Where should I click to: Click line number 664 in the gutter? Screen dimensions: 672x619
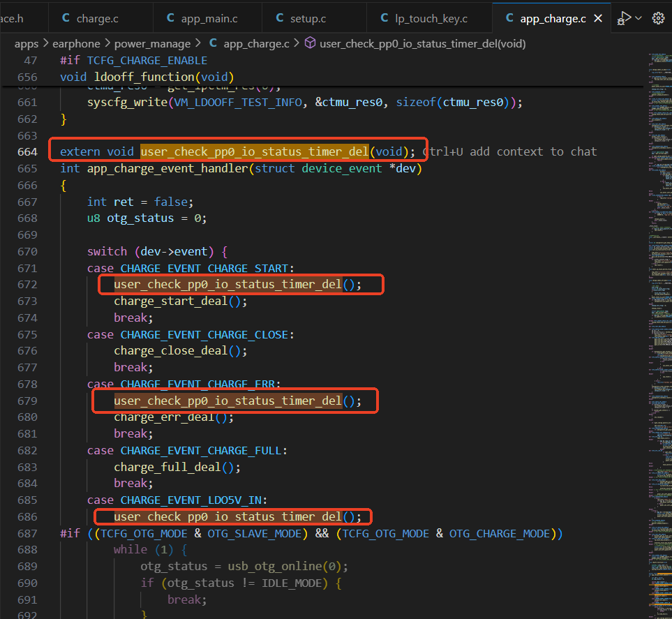coord(27,151)
